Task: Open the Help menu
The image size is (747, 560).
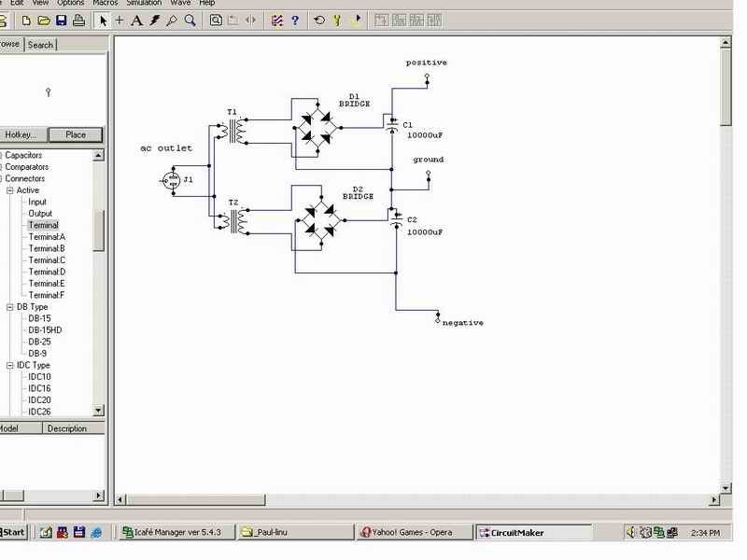Action: (206, 3)
